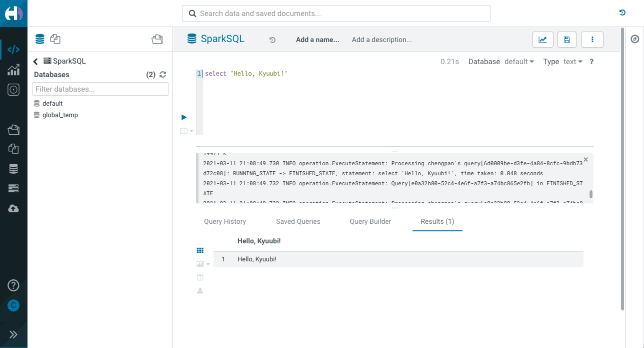
Task: Open the Importer cloud upload icon
Action: [x=13, y=208]
